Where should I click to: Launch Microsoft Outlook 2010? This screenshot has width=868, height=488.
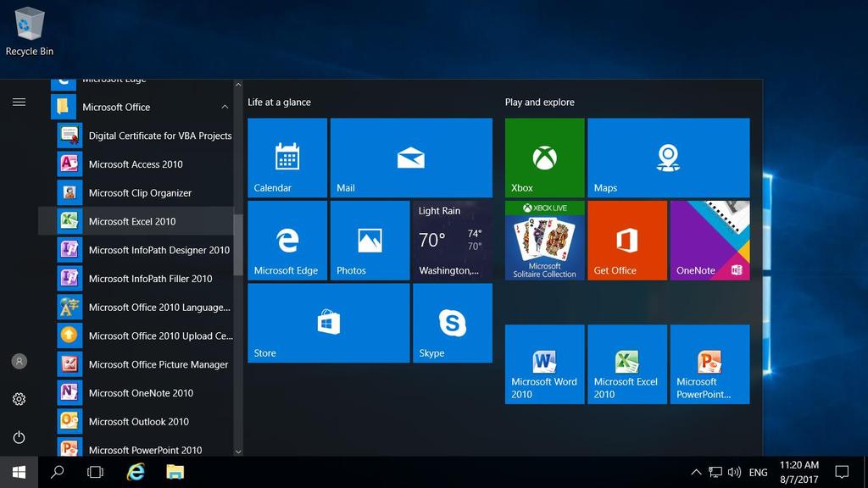pyautogui.click(x=136, y=422)
